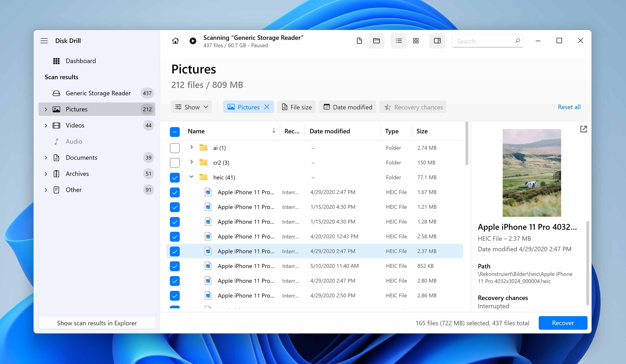Click the grid view icon
This screenshot has height=364, width=626.
coord(416,41)
